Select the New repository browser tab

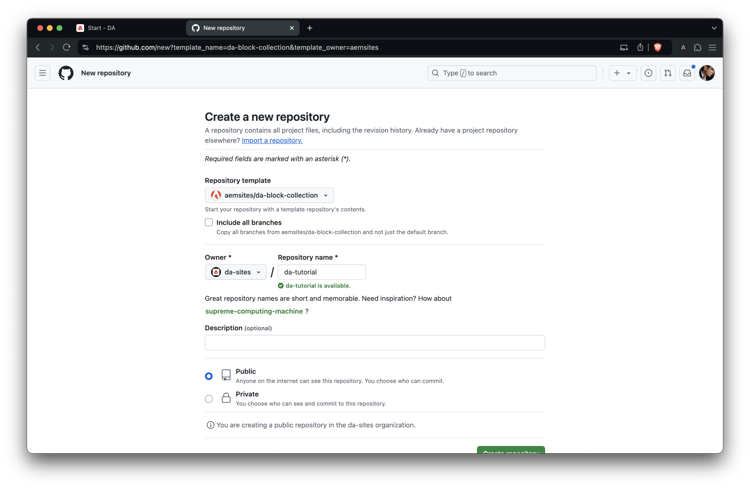(x=243, y=28)
